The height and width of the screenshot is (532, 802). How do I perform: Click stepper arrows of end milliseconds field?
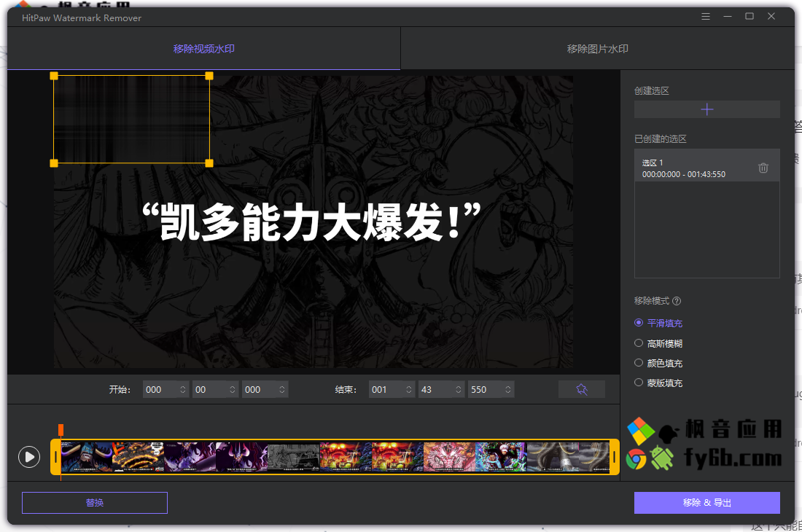508,389
